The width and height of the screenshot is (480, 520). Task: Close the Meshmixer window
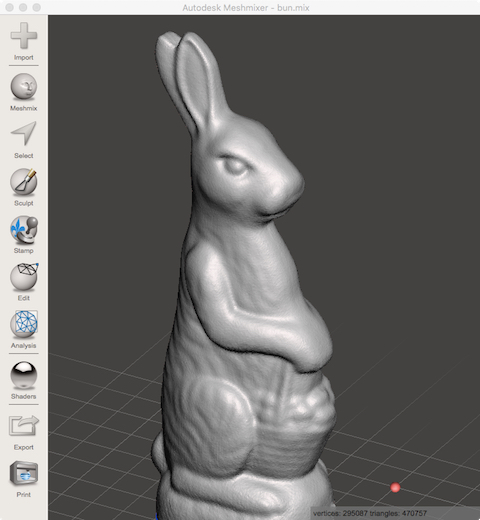coord(9,7)
